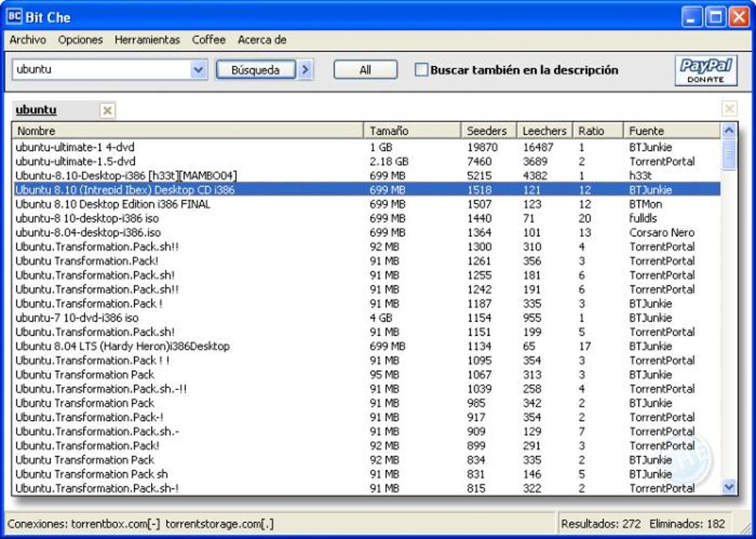Click torrentbox.com[-] connection status
The image size is (756, 539).
[116, 523]
